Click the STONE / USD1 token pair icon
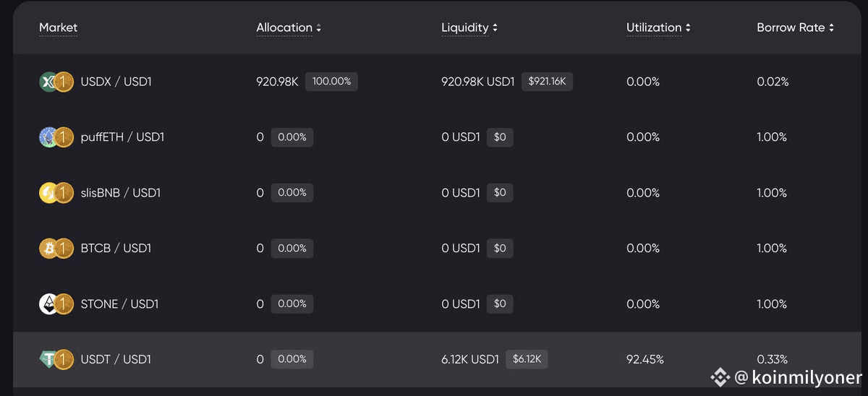The height and width of the screenshot is (396, 868). 56,304
